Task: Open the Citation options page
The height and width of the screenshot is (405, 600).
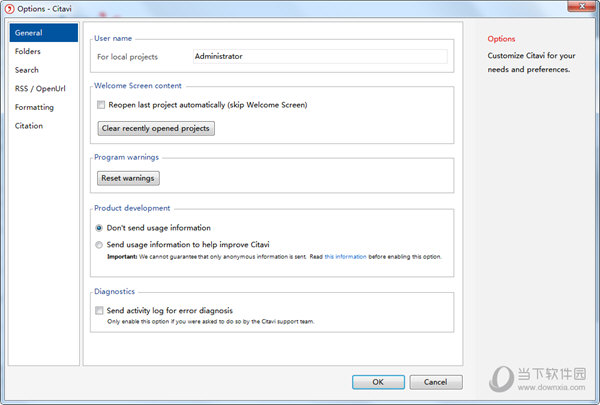Action: point(29,126)
